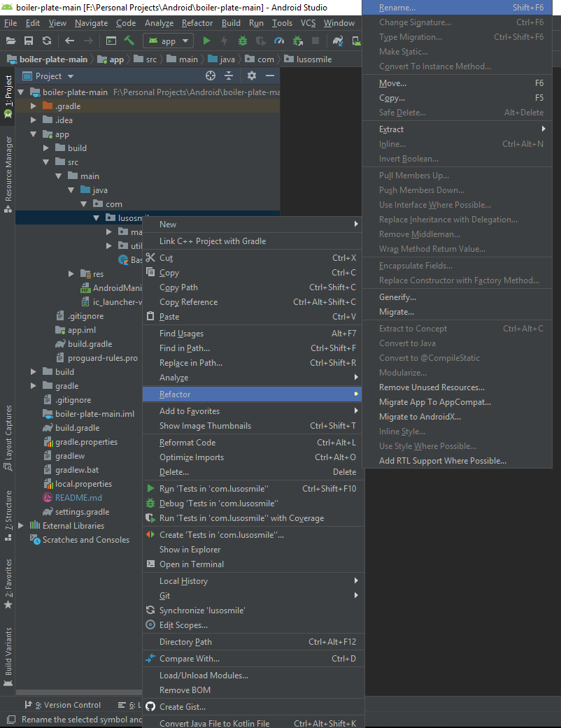Collapse the boiler-plate-main root node
Viewport: 561px width, 728px height.
pyautogui.click(x=21, y=92)
